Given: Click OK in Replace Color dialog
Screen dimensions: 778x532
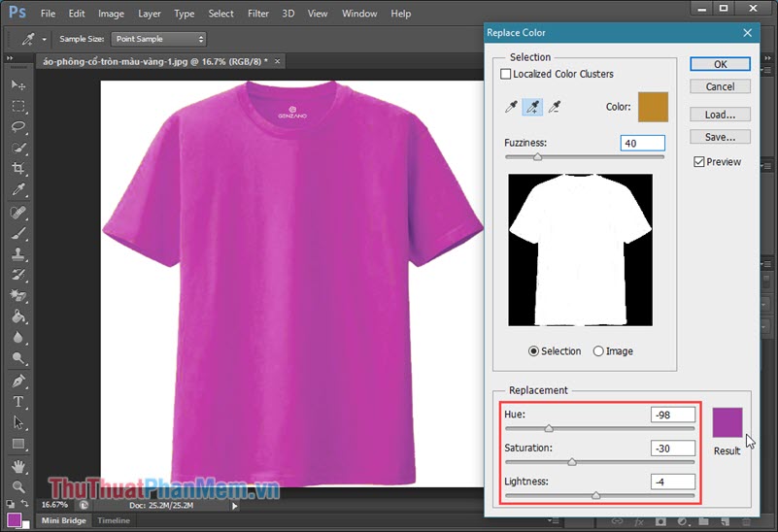Looking at the screenshot, I should [x=720, y=64].
